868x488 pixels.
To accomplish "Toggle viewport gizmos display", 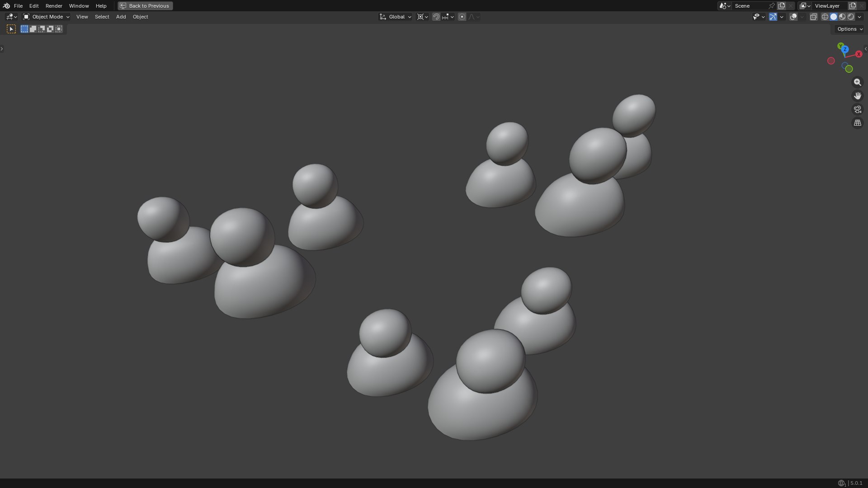I will coord(773,17).
